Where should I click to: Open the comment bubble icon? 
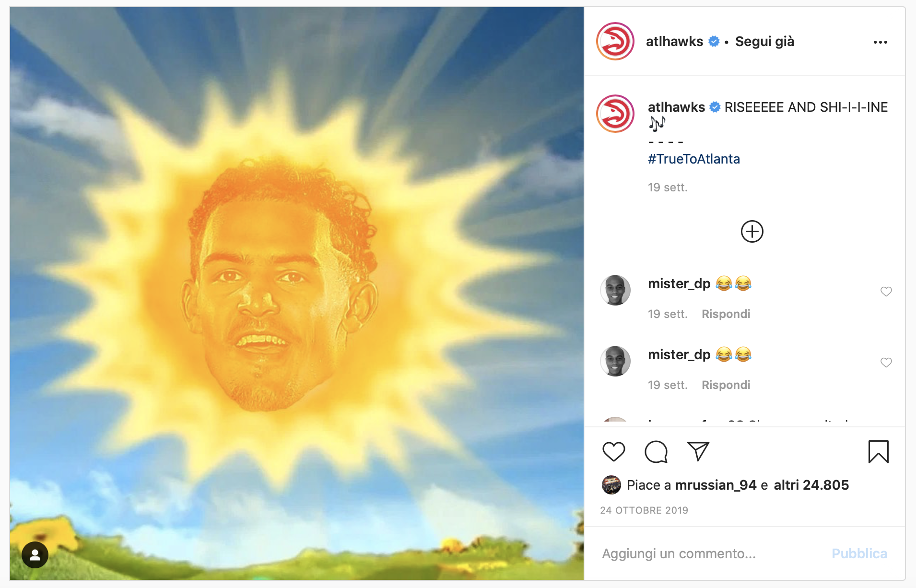[656, 452]
